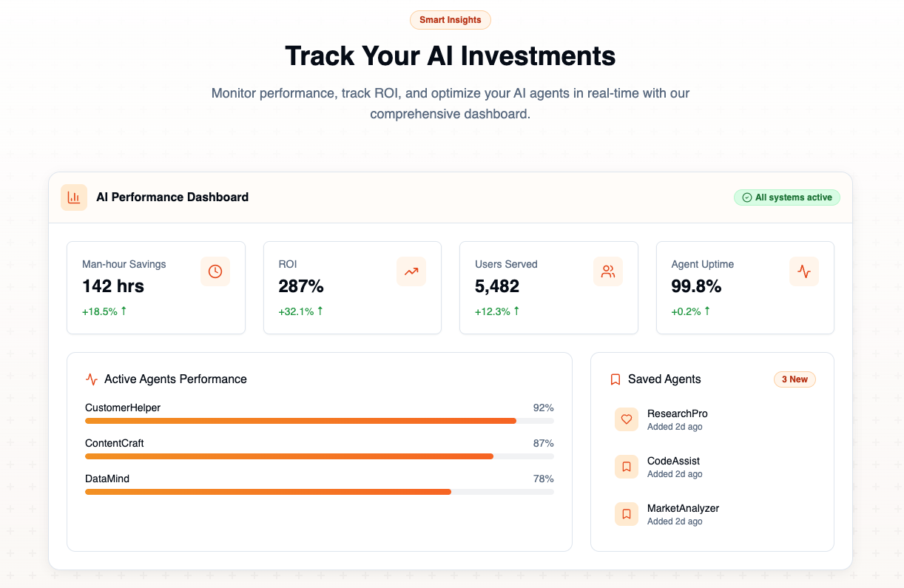Click the Smart Insights badge

pos(451,20)
